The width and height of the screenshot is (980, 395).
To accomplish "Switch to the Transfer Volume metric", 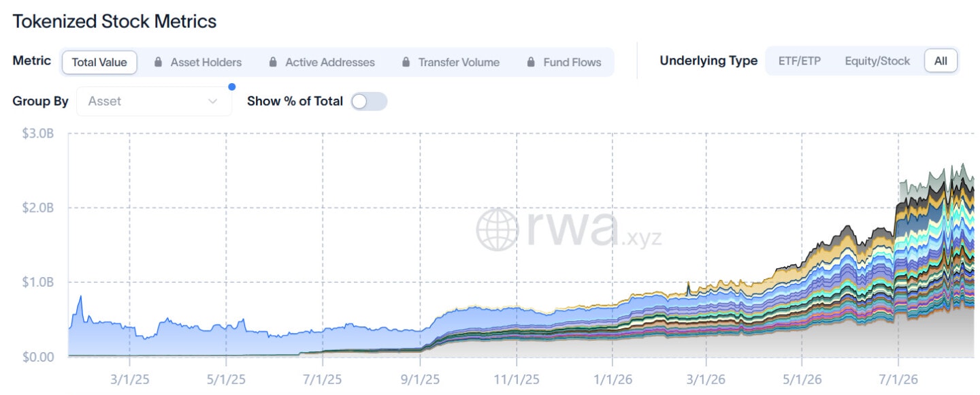I will tap(451, 62).
